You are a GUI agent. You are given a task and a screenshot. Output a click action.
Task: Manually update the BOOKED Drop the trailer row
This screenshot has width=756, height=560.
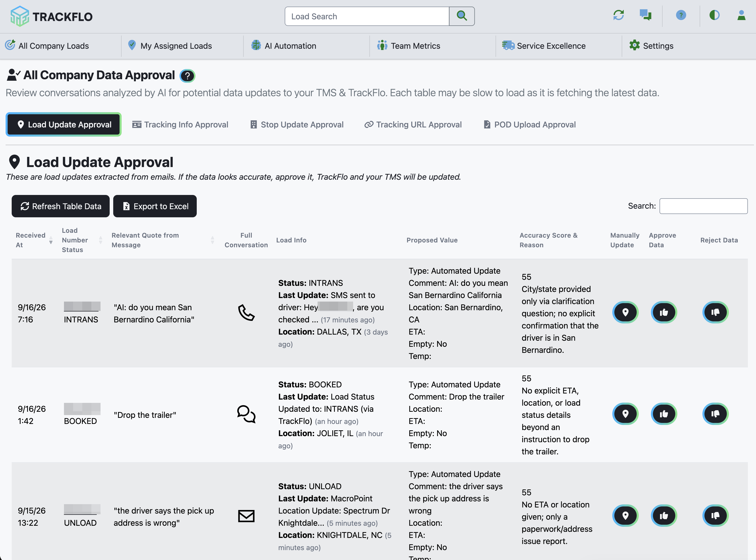point(625,414)
